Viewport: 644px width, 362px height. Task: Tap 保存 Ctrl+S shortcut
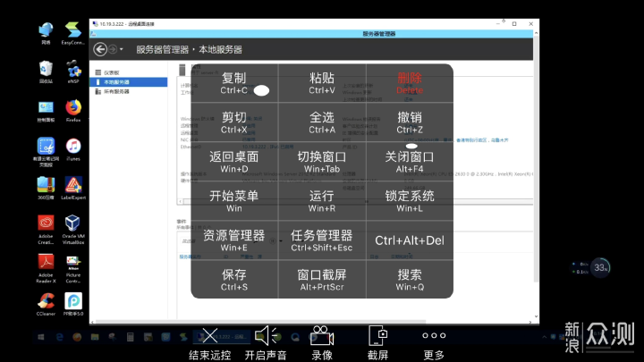(x=234, y=280)
